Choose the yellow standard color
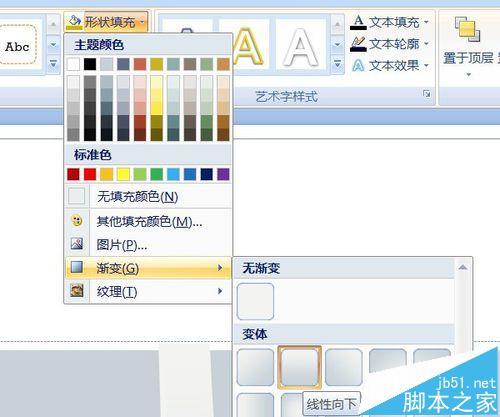Screen dimensions: 500x417 [x=123, y=174]
